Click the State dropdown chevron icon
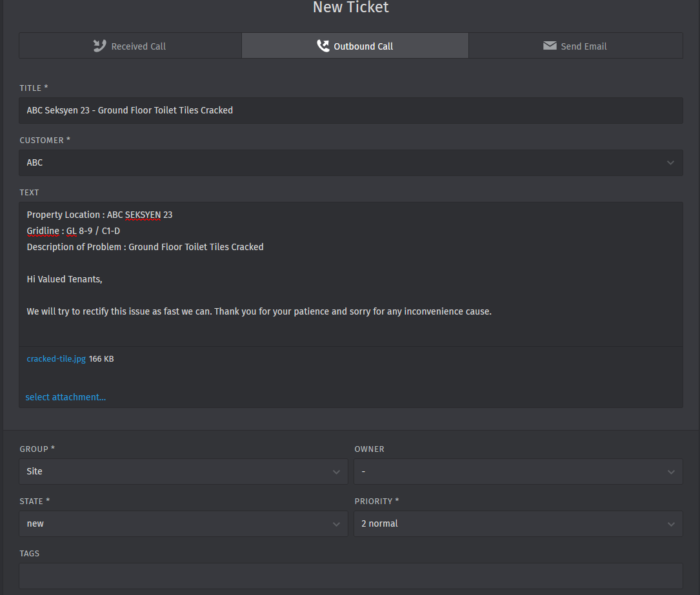The width and height of the screenshot is (700, 595). click(336, 524)
